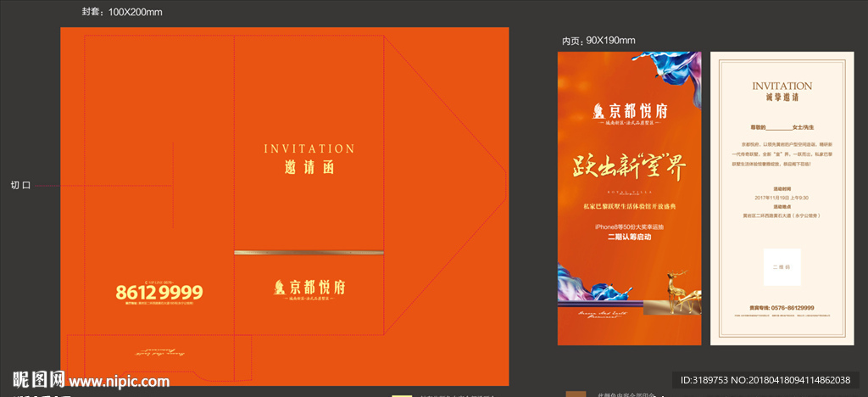868x397 pixels.
Task: Click the '二期认筹启动' line
Action: 630,237
